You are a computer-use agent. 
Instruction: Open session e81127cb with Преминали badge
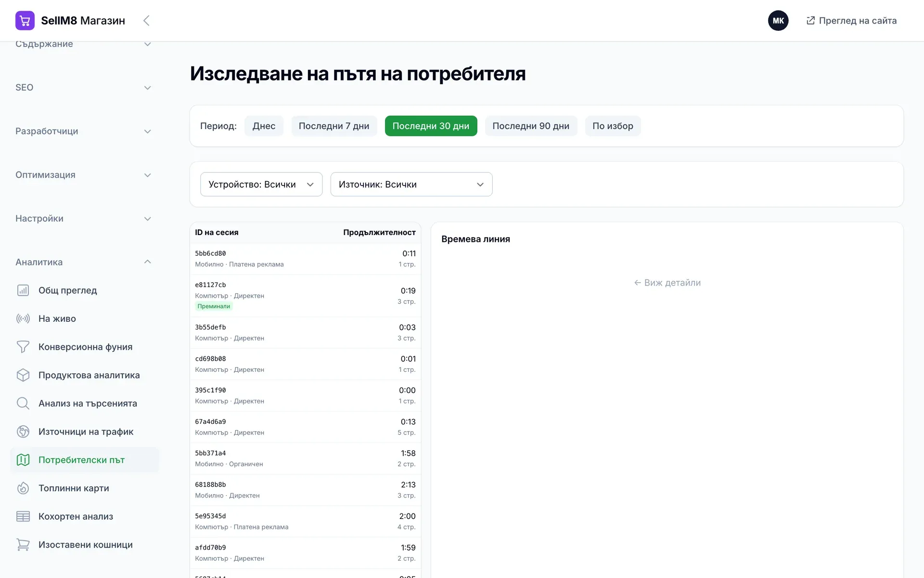pos(305,296)
